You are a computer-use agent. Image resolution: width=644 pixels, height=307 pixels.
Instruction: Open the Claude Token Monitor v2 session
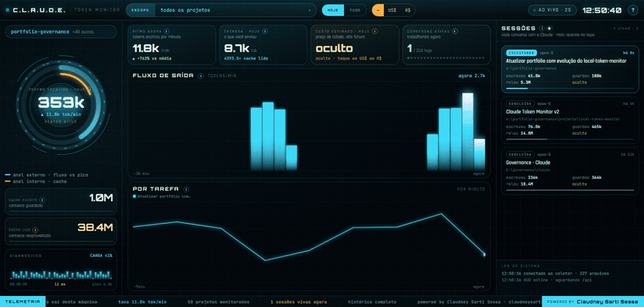tap(570, 120)
